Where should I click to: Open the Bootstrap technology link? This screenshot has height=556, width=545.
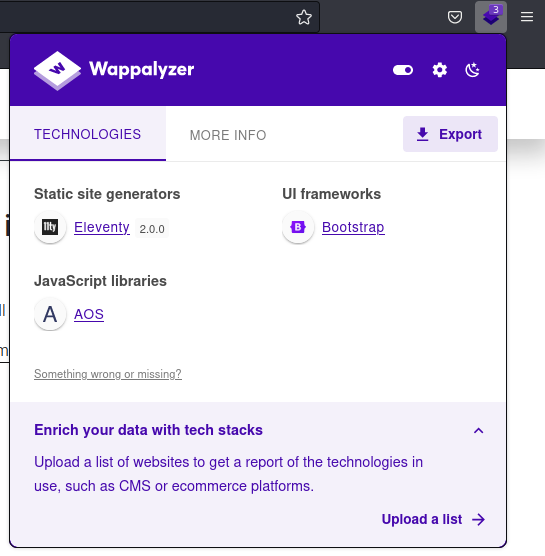click(353, 227)
